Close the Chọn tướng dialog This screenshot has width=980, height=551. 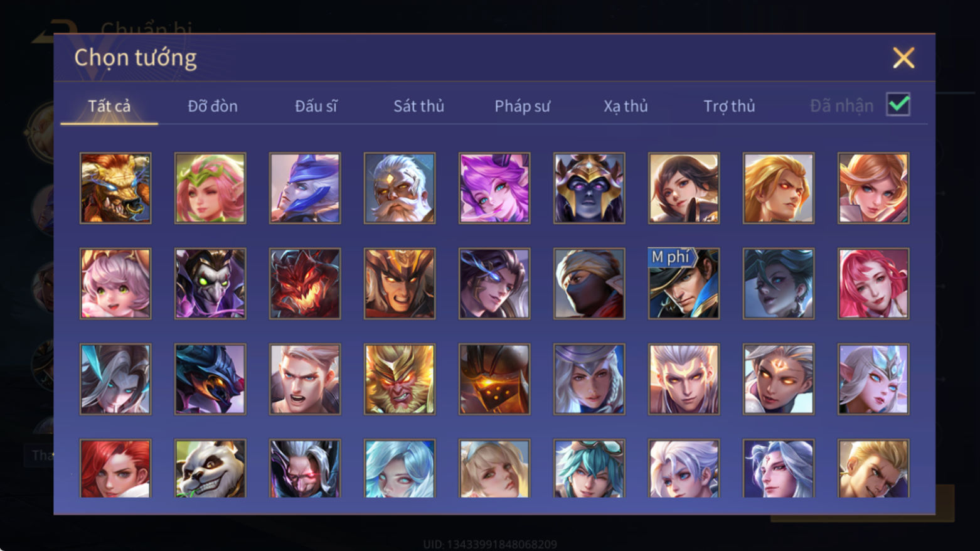click(903, 58)
